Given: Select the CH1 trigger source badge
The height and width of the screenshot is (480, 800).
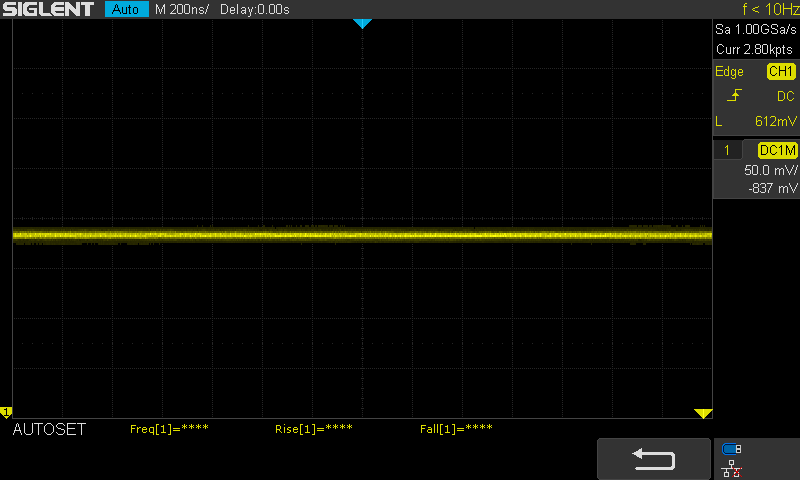Looking at the screenshot, I should [781, 71].
